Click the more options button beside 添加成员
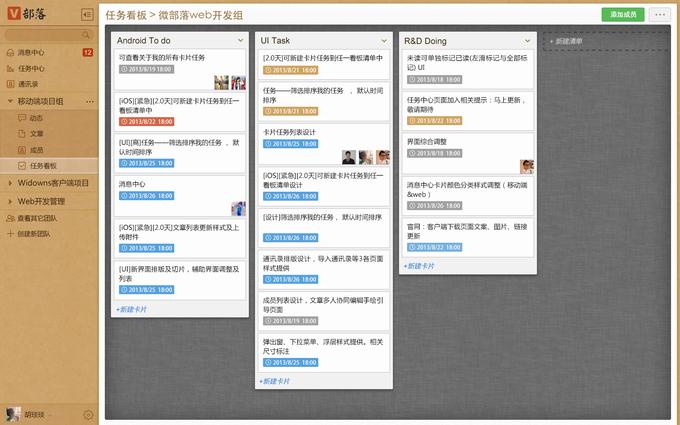680x425 pixels. [659, 15]
